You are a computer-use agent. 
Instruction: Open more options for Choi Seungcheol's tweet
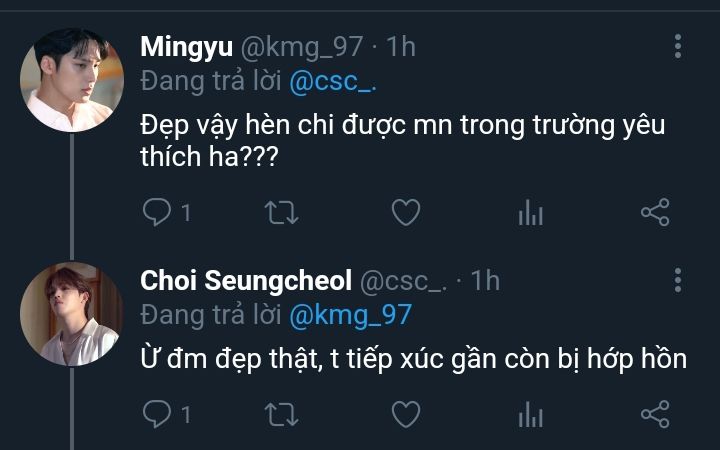coord(678,281)
